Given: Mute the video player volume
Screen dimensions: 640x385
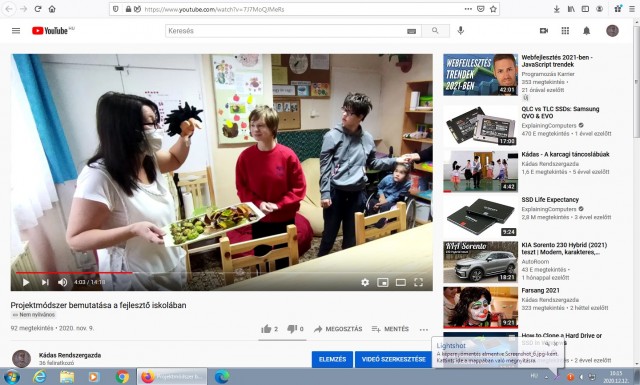Looking at the screenshot, I should coord(62,282).
